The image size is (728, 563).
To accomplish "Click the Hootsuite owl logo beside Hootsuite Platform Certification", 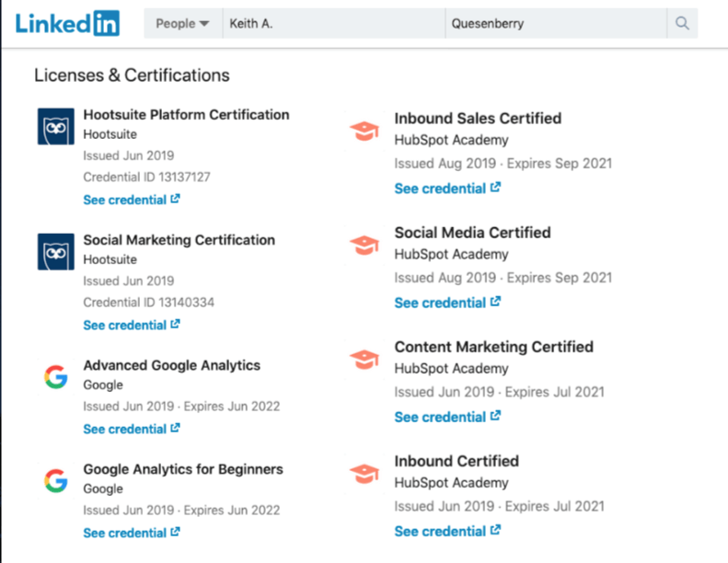I will pos(56,126).
